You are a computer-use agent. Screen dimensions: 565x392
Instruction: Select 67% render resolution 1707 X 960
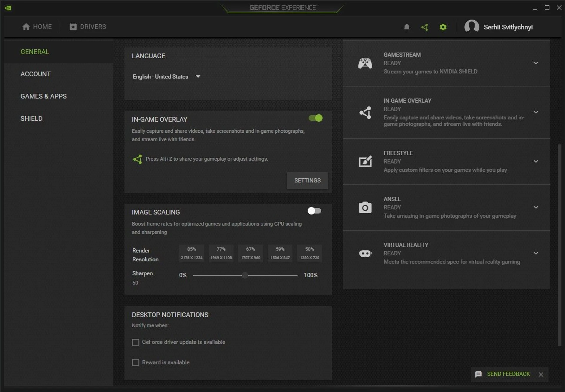(250, 253)
